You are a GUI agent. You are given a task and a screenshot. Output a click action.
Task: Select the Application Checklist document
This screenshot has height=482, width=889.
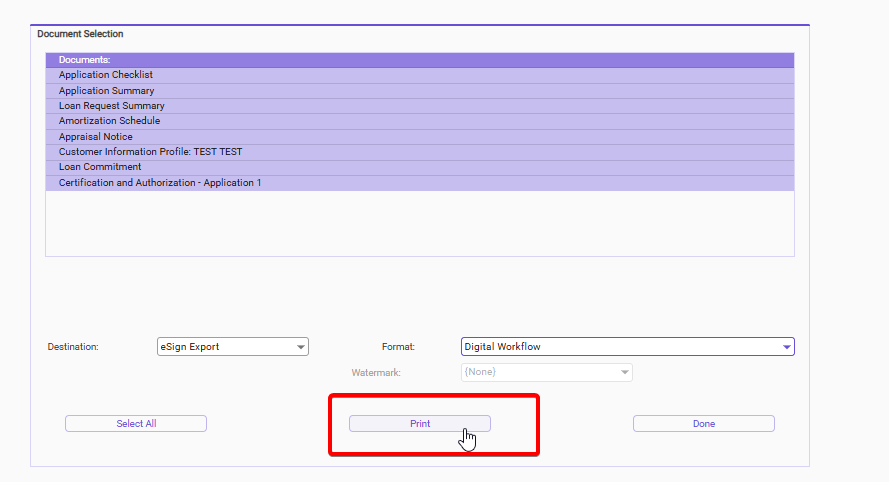[105, 75]
